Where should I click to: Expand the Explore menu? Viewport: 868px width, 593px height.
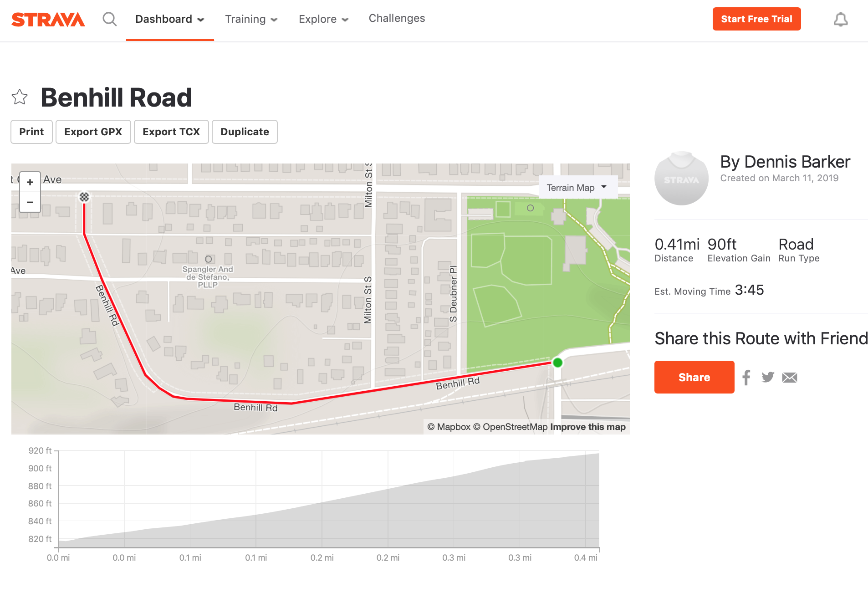pyautogui.click(x=323, y=19)
